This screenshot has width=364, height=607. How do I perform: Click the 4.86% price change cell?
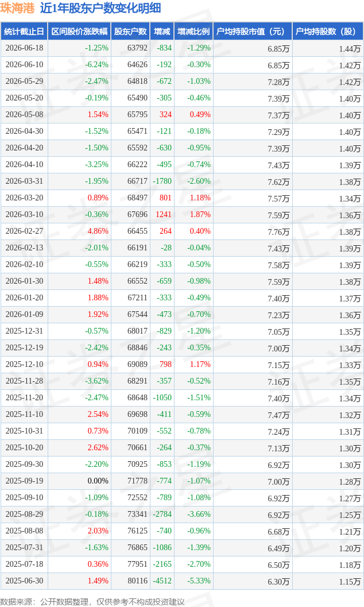pyautogui.click(x=98, y=231)
